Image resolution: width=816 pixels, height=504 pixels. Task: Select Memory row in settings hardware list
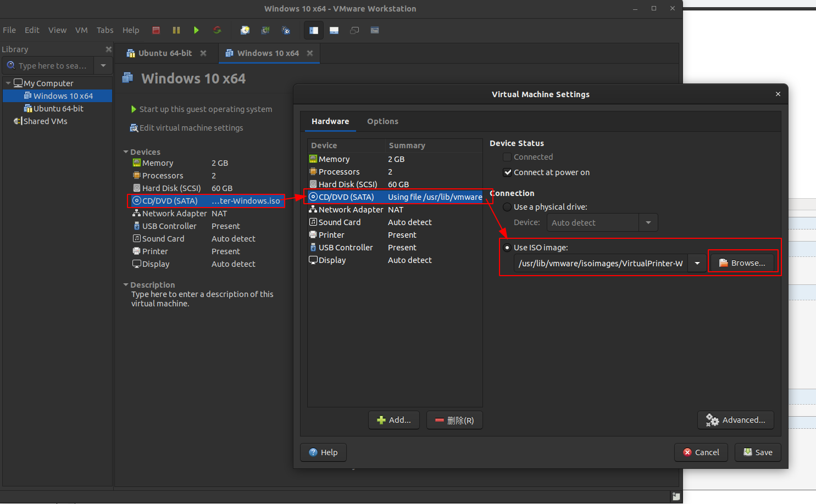(395, 159)
